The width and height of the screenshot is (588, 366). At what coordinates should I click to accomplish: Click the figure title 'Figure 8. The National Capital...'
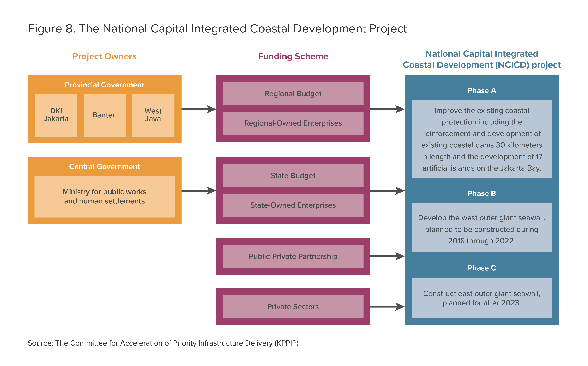(217, 29)
